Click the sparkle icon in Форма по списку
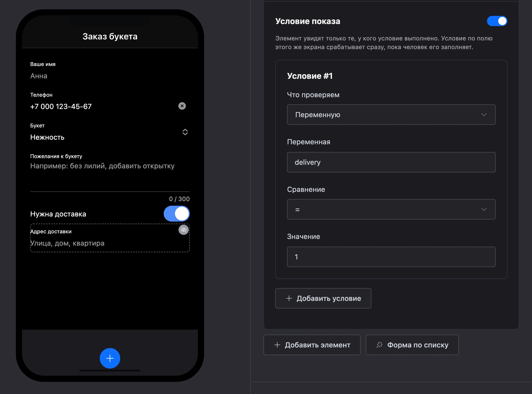532x394 pixels. coord(380,345)
